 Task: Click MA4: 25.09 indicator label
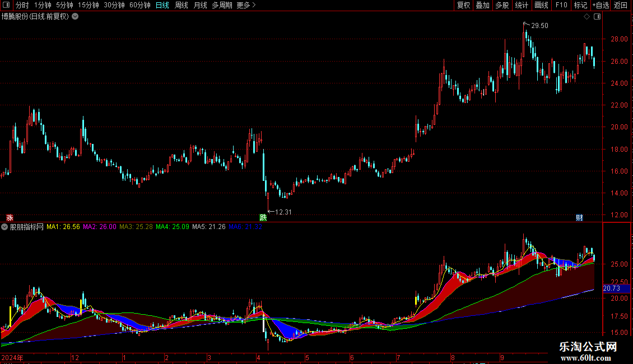point(173,227)
